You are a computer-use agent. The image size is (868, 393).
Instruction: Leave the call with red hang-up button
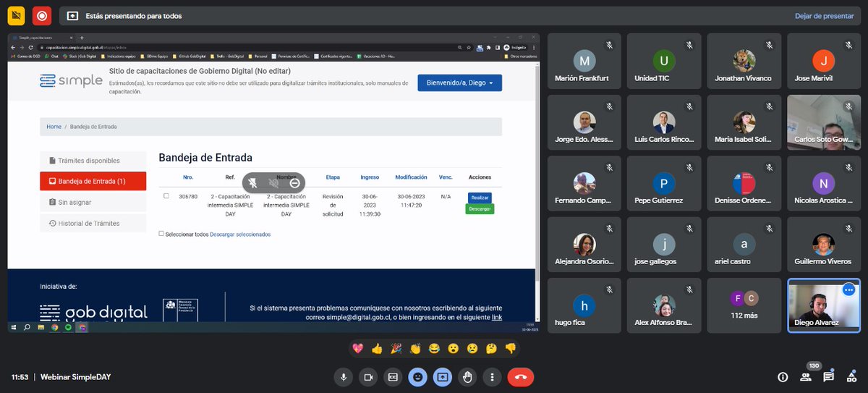tap(521, 377)
